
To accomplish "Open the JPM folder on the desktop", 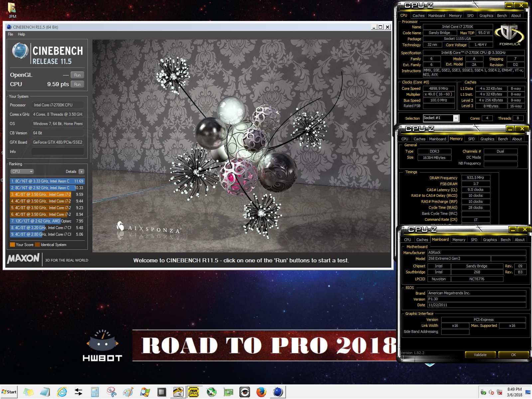I will 12,10.
